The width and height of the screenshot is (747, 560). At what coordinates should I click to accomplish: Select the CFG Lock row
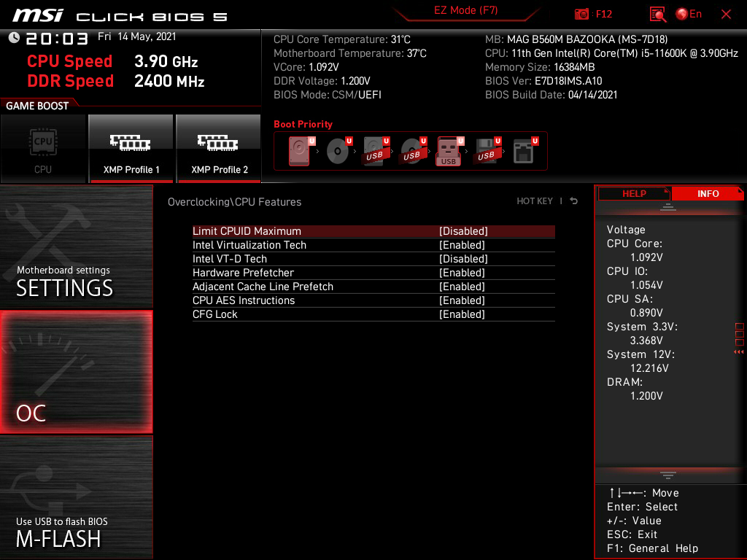pyautogui.click(x=373, y=314)
